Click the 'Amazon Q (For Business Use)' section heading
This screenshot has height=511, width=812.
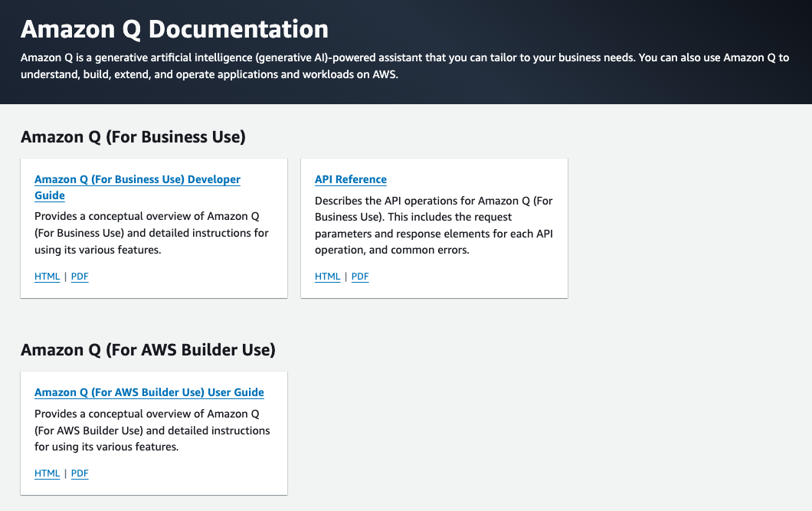click(x=133, y=136)
